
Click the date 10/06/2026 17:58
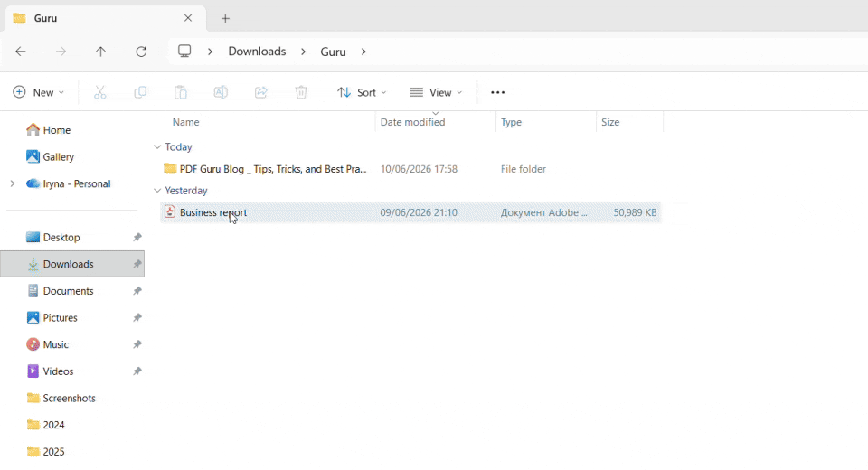[419, 169]
